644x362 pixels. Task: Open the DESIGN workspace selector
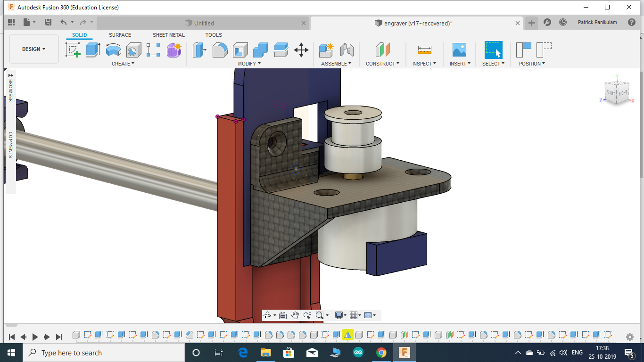[x=33, y=49]
